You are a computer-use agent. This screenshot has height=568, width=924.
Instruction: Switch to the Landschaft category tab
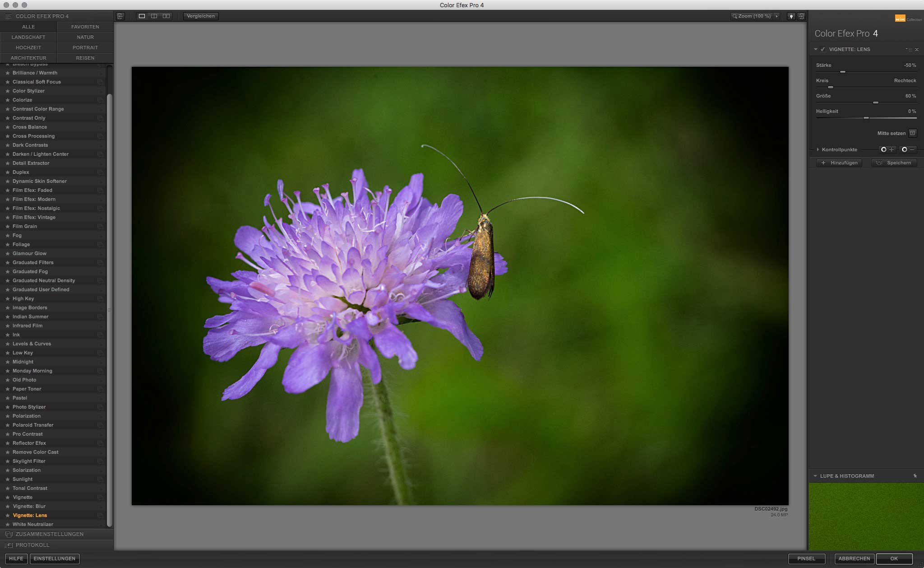(28, 37)
